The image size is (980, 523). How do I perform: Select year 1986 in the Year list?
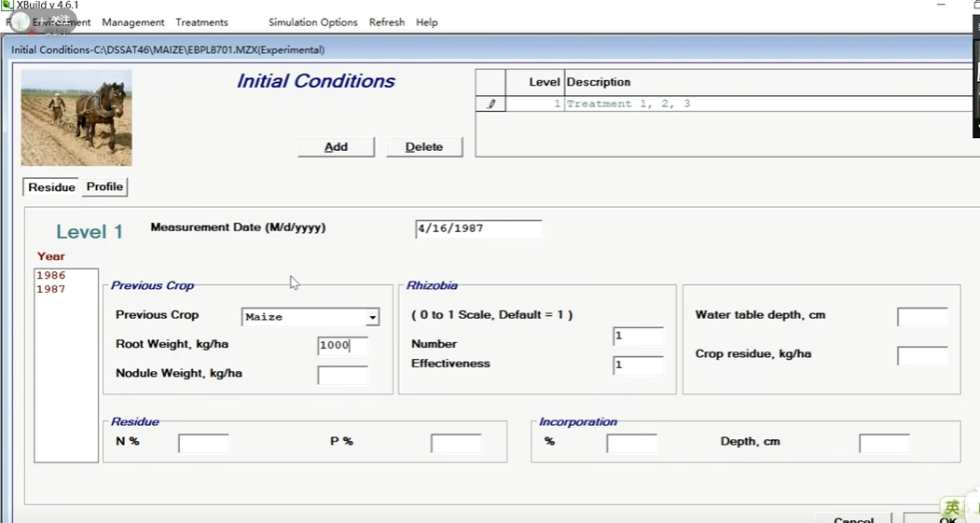50,276
